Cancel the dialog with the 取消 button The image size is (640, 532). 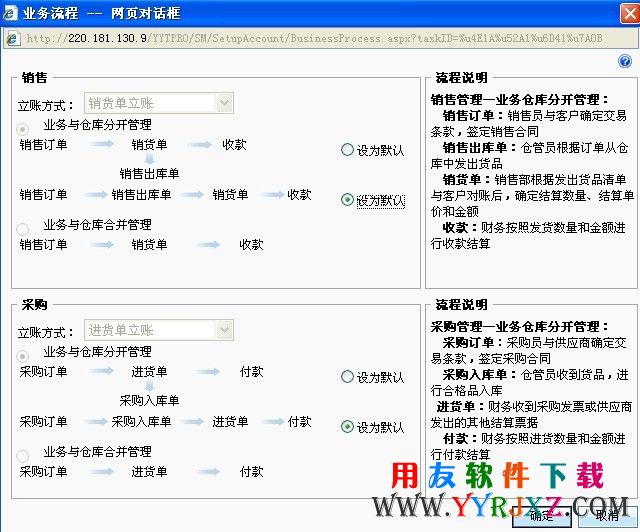pyautogui.click(x=607, y=516)
